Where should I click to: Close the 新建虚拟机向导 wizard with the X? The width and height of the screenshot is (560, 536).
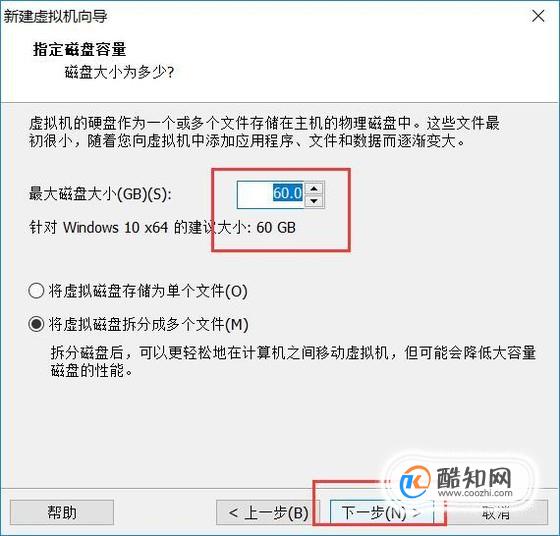538,16
